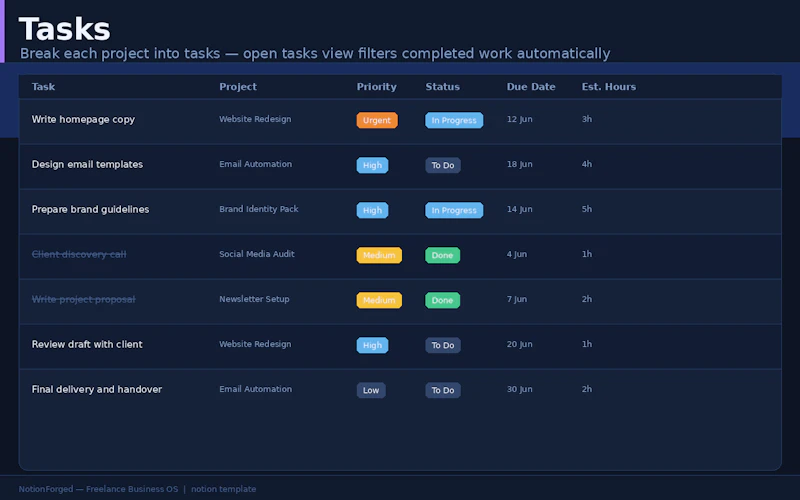Click To Do status for Final delivery and handover

coord(443,390)
